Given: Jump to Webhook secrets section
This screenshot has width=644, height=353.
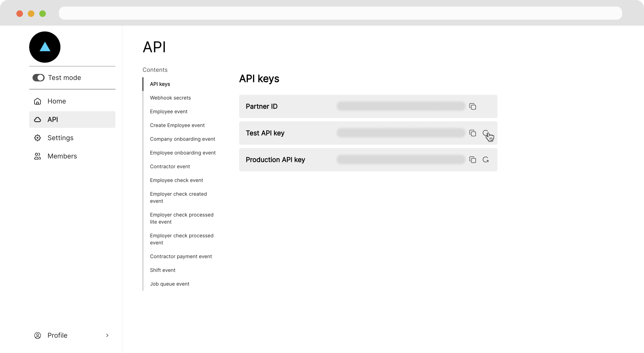Looking at the screenshot, I should coord(170,98).
